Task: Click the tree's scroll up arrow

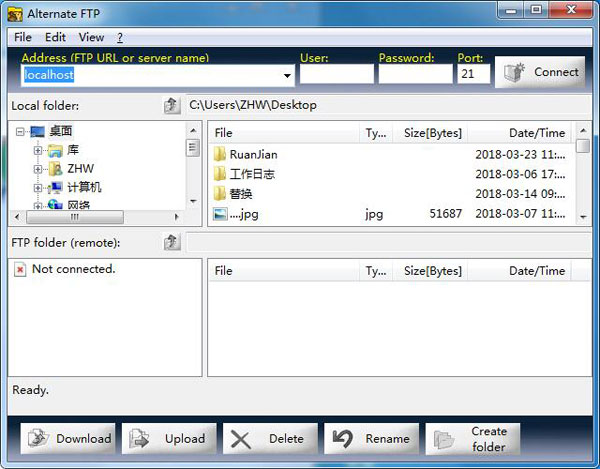Action: coord(193,130)
